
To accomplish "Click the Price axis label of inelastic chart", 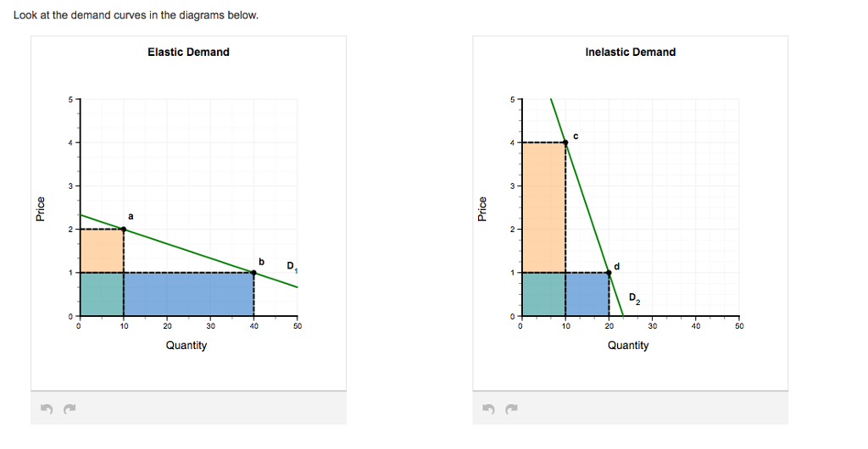I will [482, 208].
